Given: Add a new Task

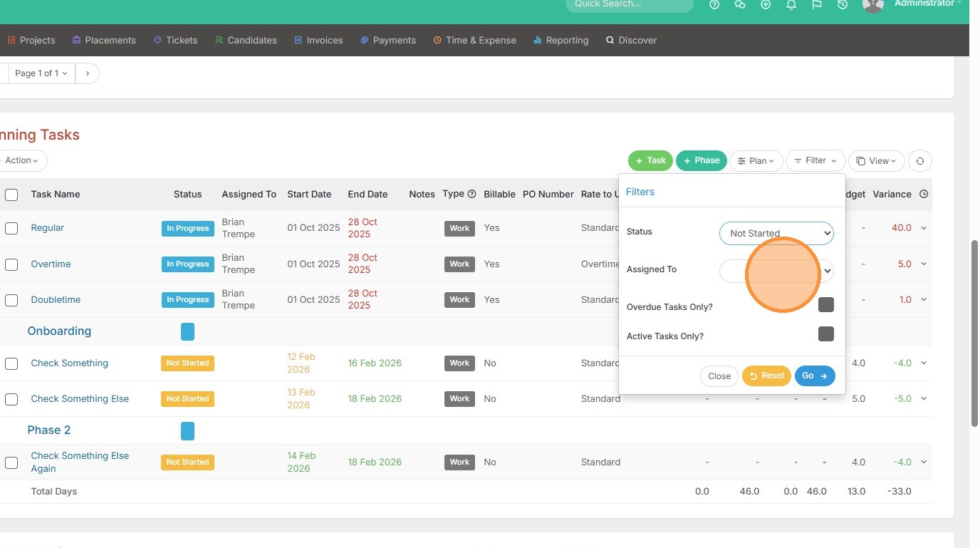Looking at the screenshot, I should 650,161.
